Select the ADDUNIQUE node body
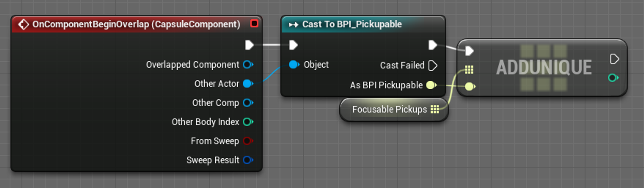Viewport: 644px width, 188px height. click(543, 67)
